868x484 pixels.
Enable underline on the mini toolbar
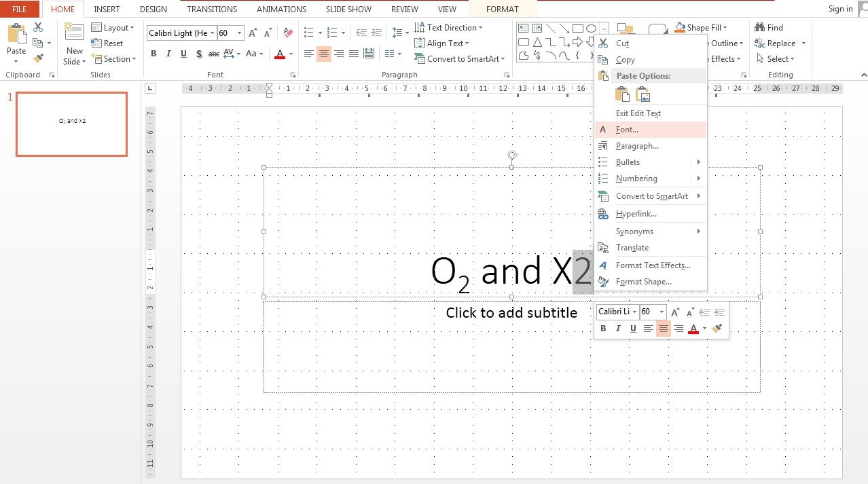632,328
